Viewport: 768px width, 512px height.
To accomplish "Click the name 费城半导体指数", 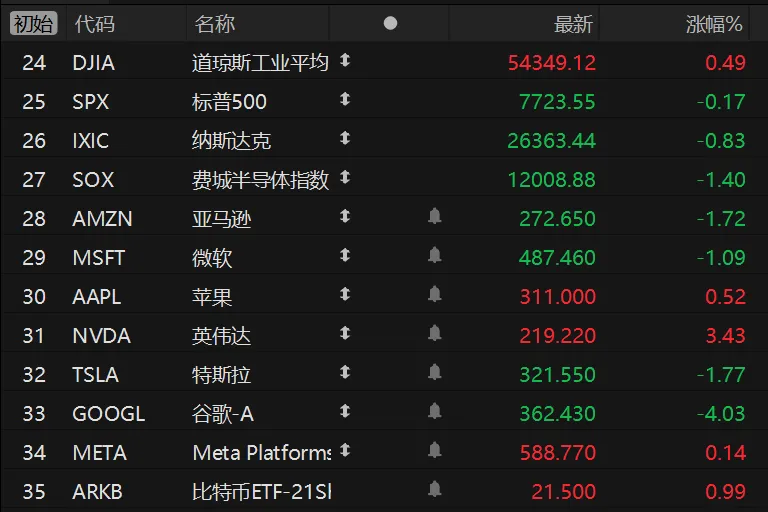I will click(x=260, y=180).
